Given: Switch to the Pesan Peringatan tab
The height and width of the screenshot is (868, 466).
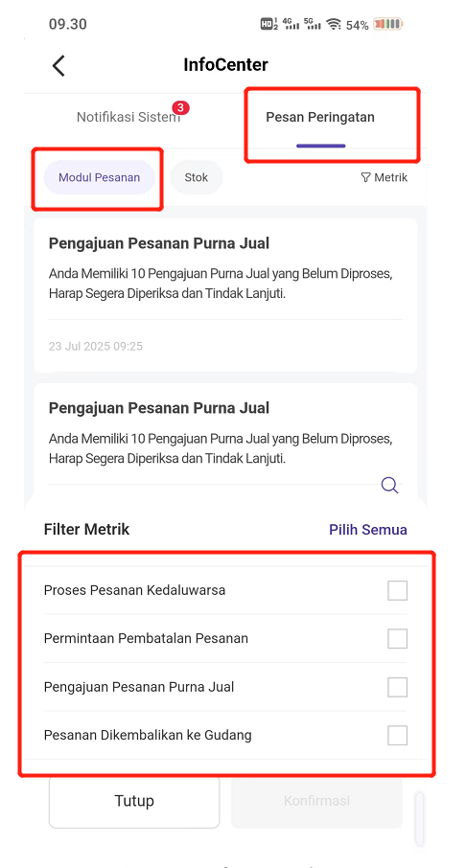Looking at the screenshot, I should 320,117.
